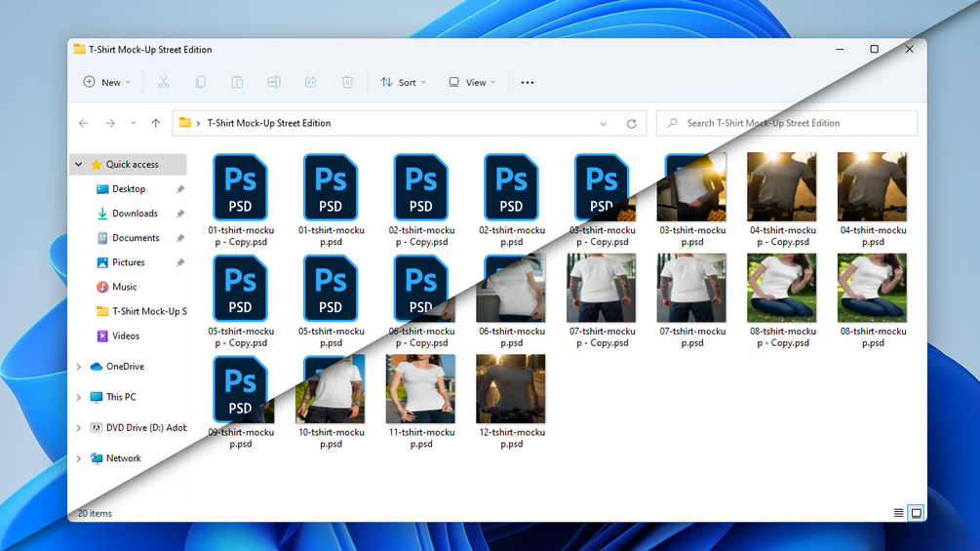This screenshot has height=551, width=980.
Task: Select 11-tshirt-mockup.psd thumbnail
Action: tap(420, 389)
